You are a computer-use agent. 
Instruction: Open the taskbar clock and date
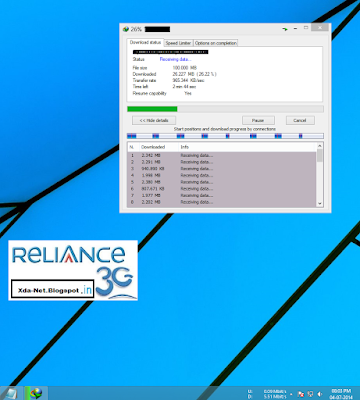pyautogui.click(x=341, y=394)
